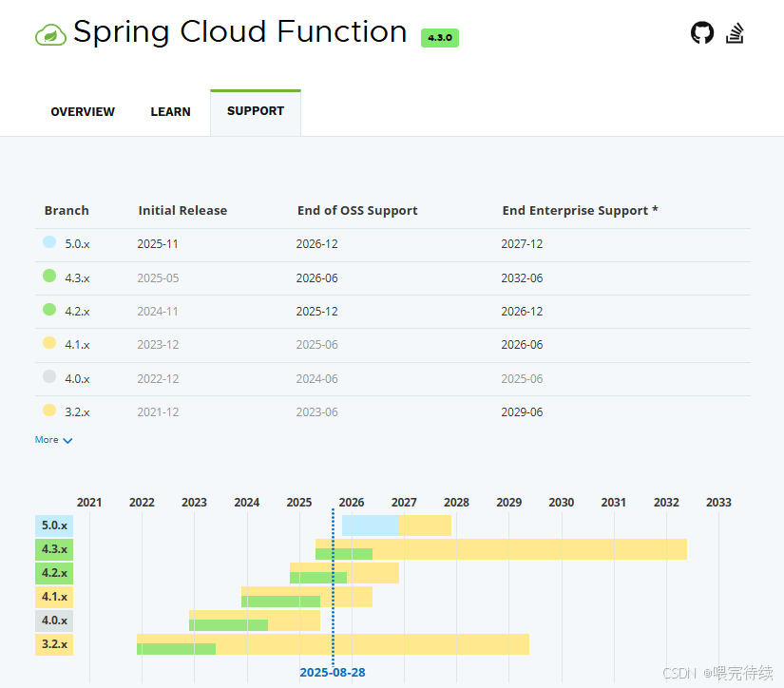Expand the More branches link
The width and height of the screenshot is (784, 688).
click(53, 440)
